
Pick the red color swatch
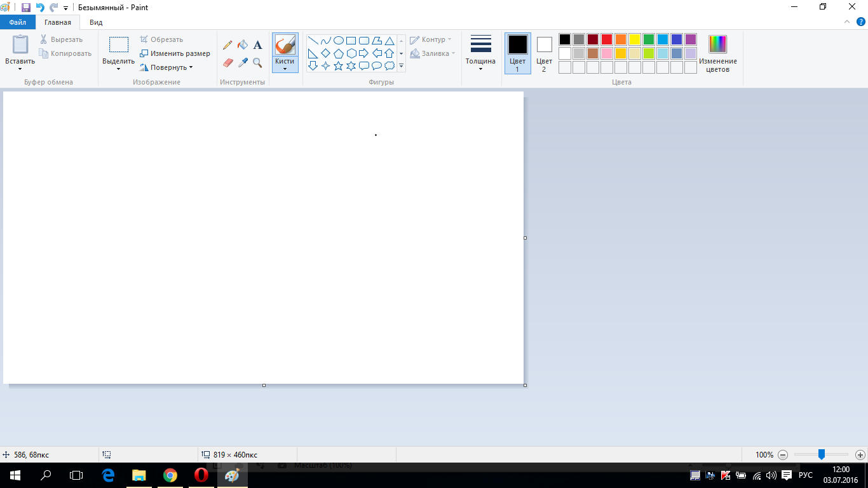click(607, 39)
